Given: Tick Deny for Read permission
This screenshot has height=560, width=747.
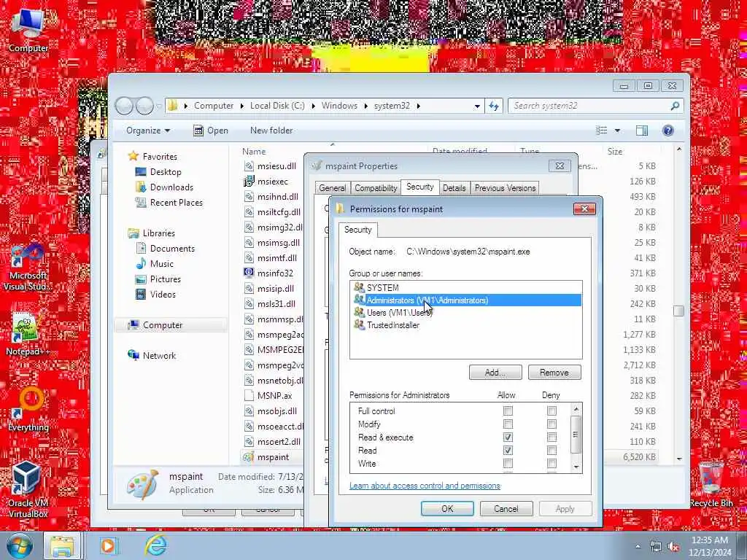Looking at the screenshot, I should coord(551,450).
